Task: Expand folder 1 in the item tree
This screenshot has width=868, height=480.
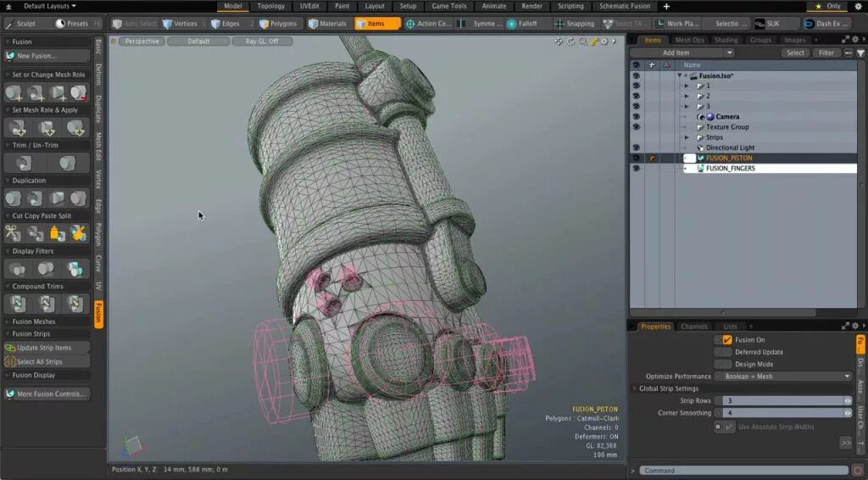Action: (x=687, y=86)
